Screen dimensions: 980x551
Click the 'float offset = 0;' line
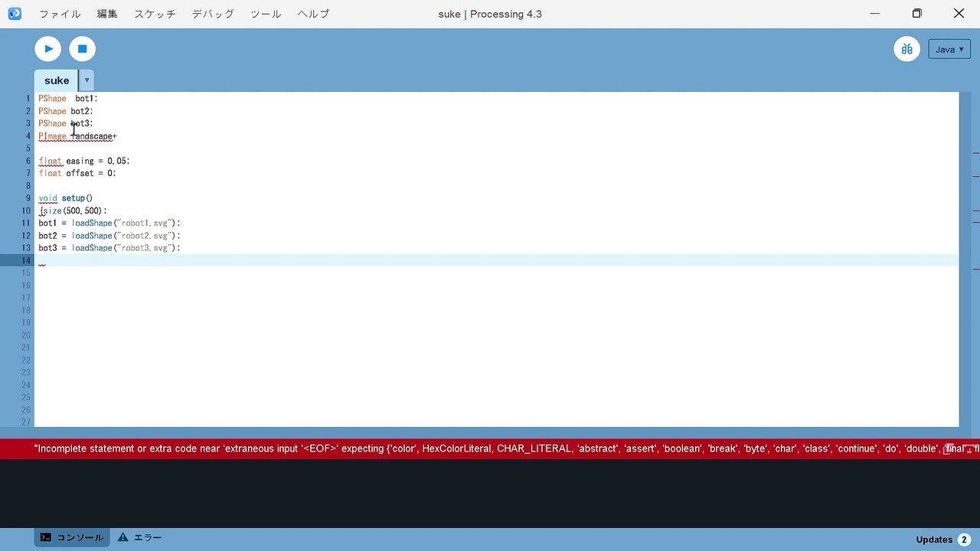77,173
